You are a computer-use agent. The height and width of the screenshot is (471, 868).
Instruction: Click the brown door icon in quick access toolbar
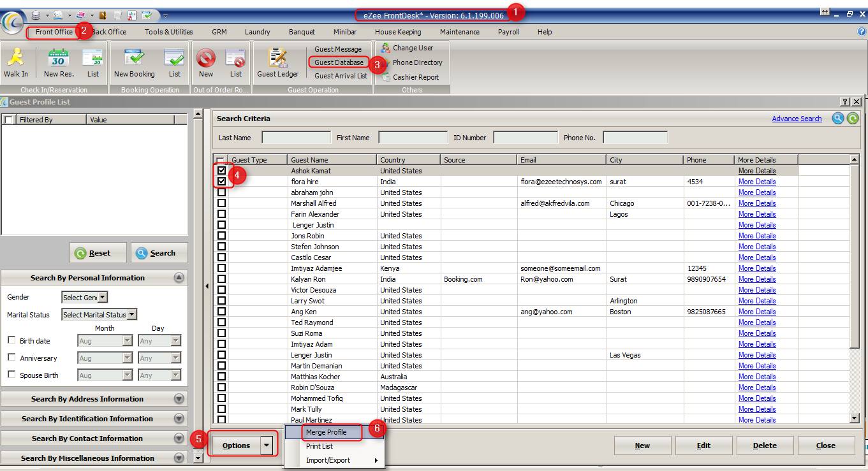(102, 15)
